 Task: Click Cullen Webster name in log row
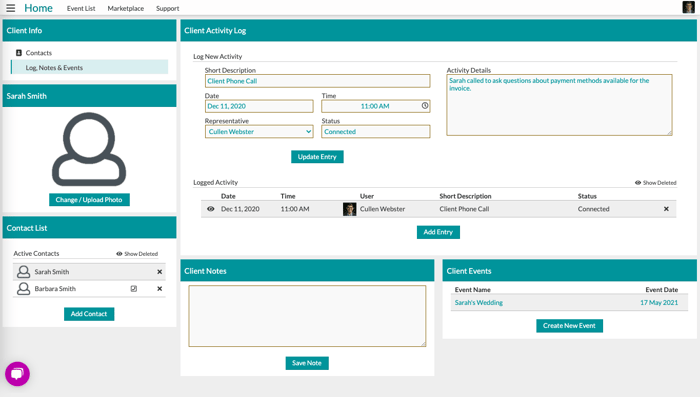click(x=382, y=209)
